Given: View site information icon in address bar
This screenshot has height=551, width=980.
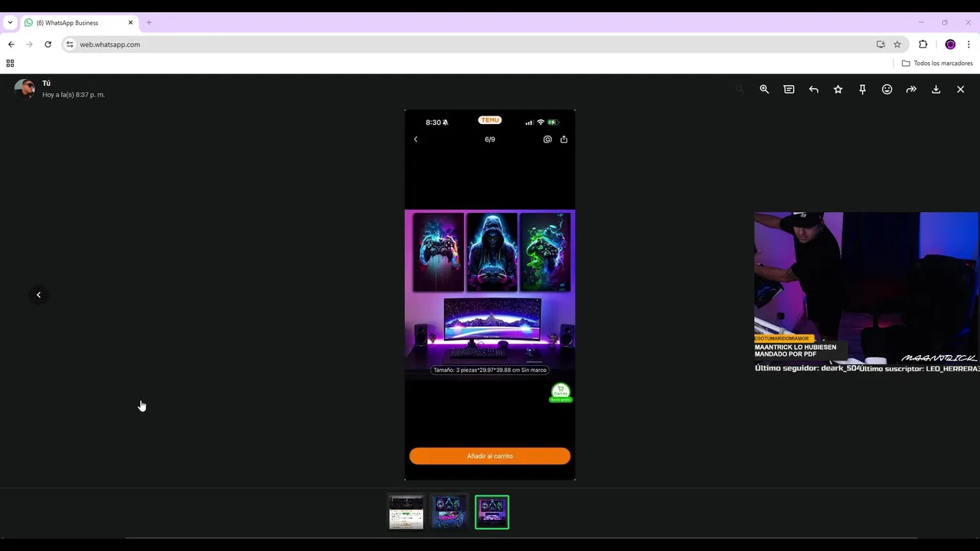Looking at the screenshot, I should [70, 44].
